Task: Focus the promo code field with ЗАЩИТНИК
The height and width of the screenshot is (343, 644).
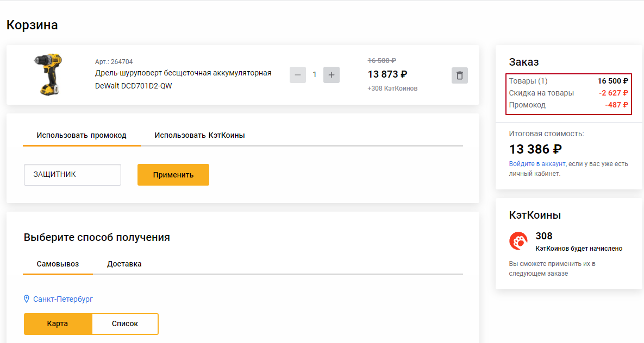Action: 72,175
